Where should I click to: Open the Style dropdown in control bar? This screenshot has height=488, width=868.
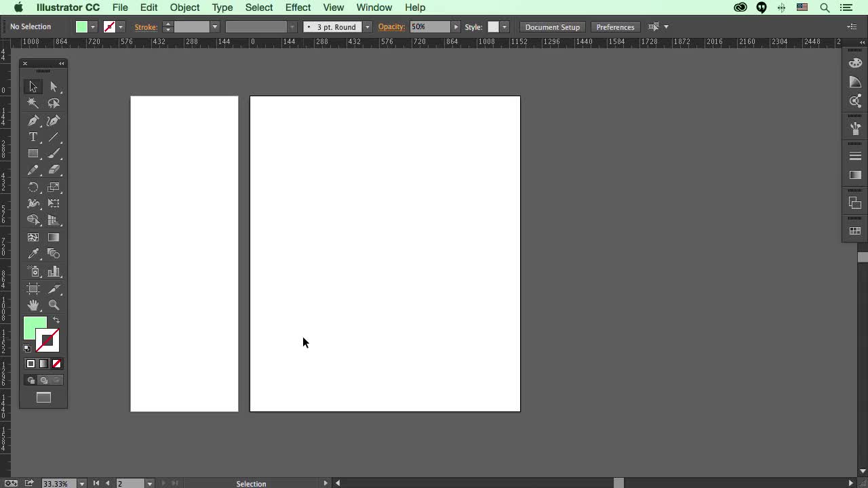coord(505,27)
